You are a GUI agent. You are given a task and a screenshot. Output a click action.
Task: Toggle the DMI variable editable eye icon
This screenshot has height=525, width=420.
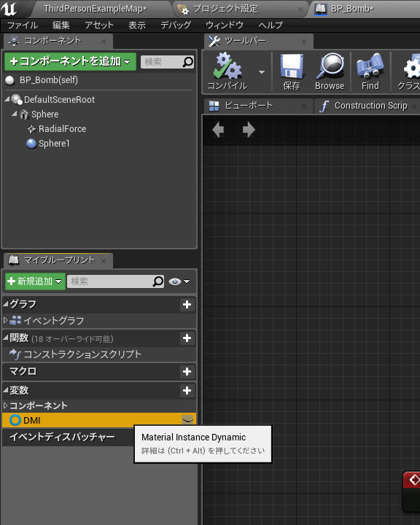[x=187, y=420]
